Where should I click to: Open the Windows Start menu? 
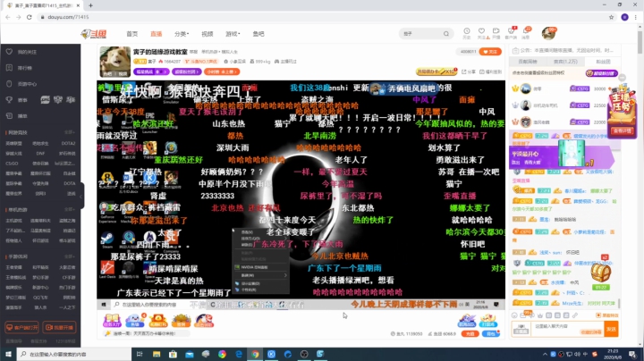tap(8, 354)
